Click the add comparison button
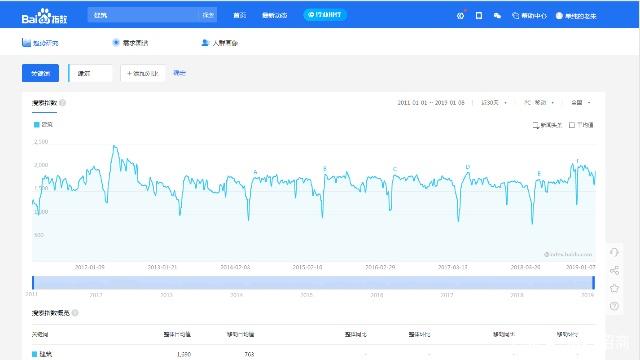This screenshot has height=360, width=640. pyautogui.click(x=142, y=73)
